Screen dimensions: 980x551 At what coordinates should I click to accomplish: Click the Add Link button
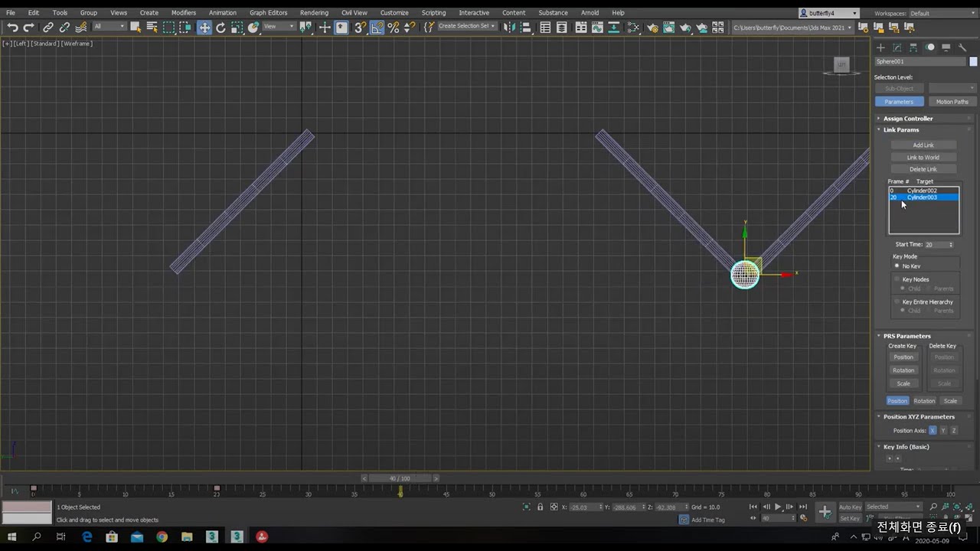point(923,145)
